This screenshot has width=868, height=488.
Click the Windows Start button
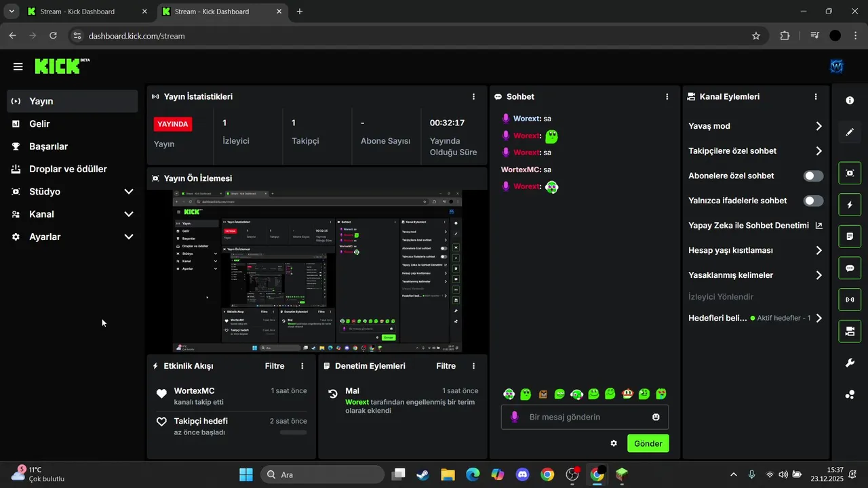(246, 474)
